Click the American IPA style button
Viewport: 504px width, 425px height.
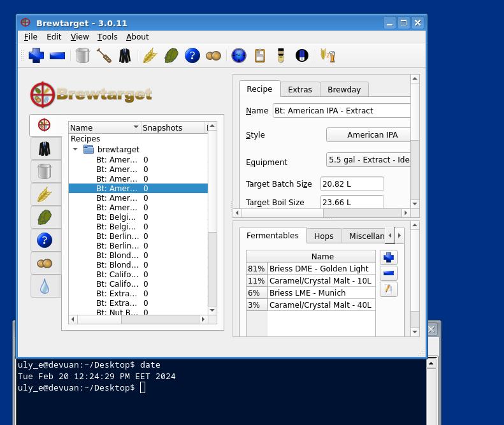[x=369, y=134]
